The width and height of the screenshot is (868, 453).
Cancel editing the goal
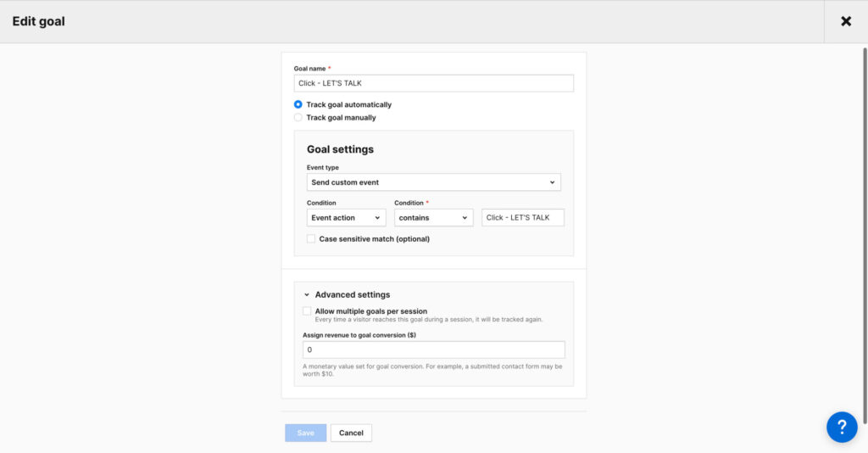click(x=351, y=433)
